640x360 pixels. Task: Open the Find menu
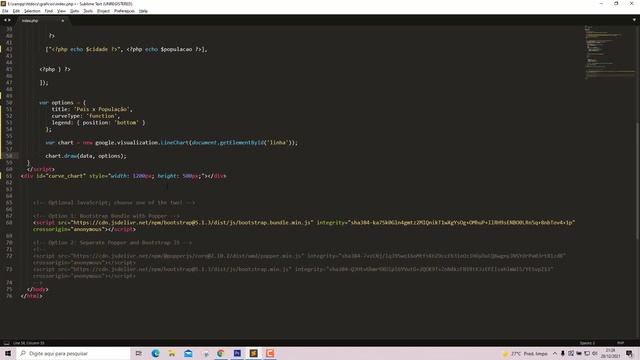coord(49,11)
